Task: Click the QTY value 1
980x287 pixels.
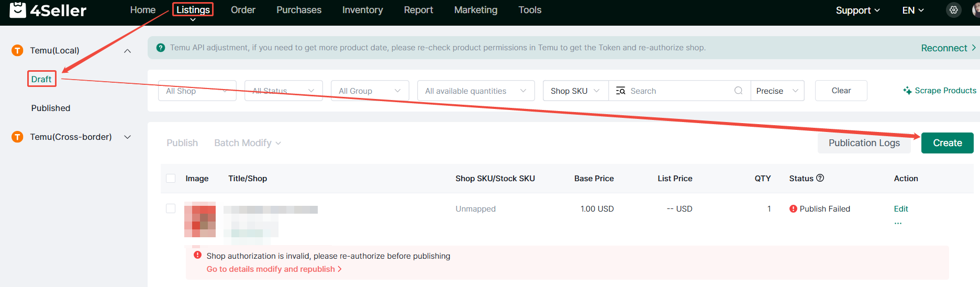Action: click(x=769, y=208)
